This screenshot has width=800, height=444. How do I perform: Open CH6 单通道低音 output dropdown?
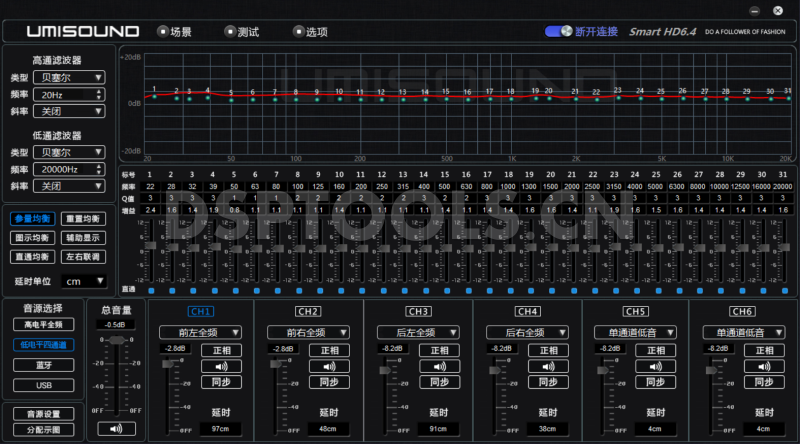[743, 333]
